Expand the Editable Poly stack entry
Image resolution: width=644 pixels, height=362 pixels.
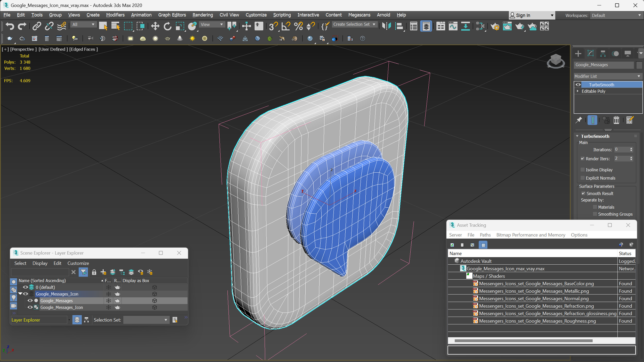pyautogui.click(x=578, y=91)
